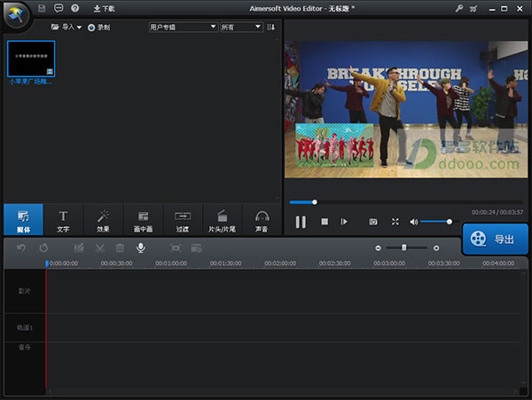Expand the 用户专辑 album dropdown
532x400 pixels.
pyautogui.click(x=184, y=27)
